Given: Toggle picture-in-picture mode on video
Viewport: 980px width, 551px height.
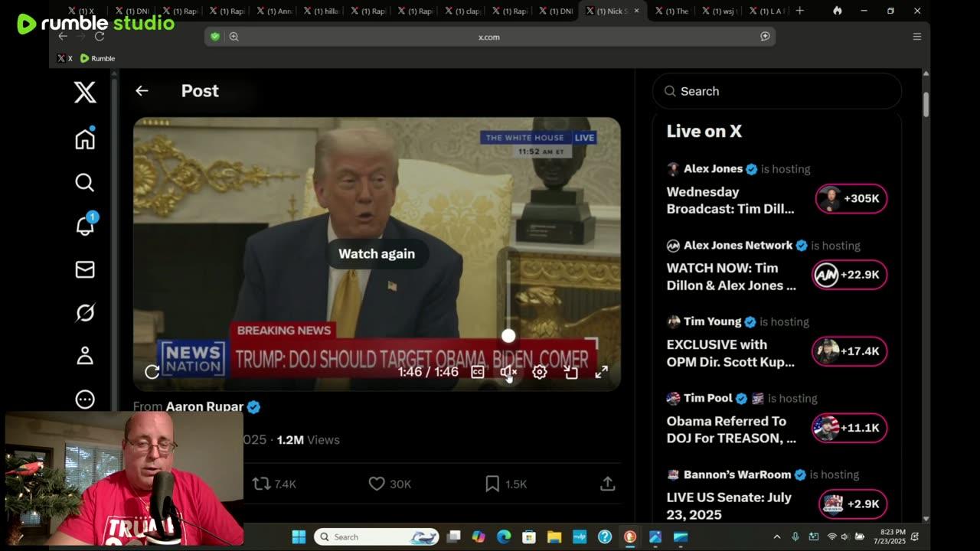Looking at the screenshot, I should 571,372.
